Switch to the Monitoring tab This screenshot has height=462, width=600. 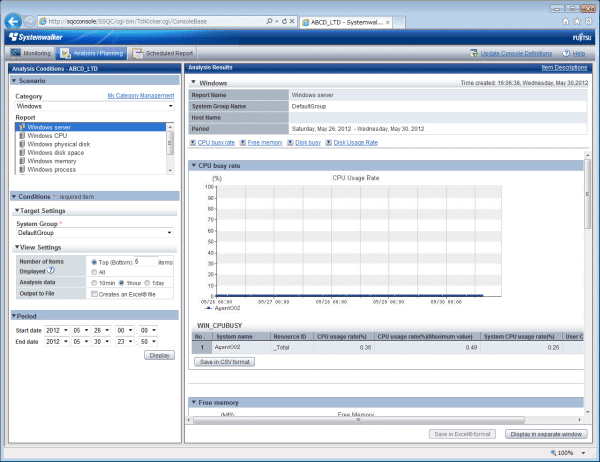pos(31,53)
